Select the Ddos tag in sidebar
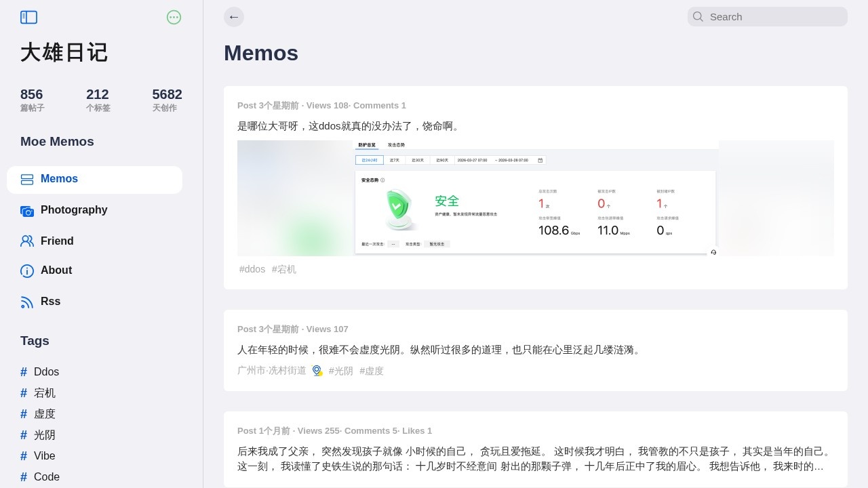This screenshot has height=488, width=868. (46, 372)
